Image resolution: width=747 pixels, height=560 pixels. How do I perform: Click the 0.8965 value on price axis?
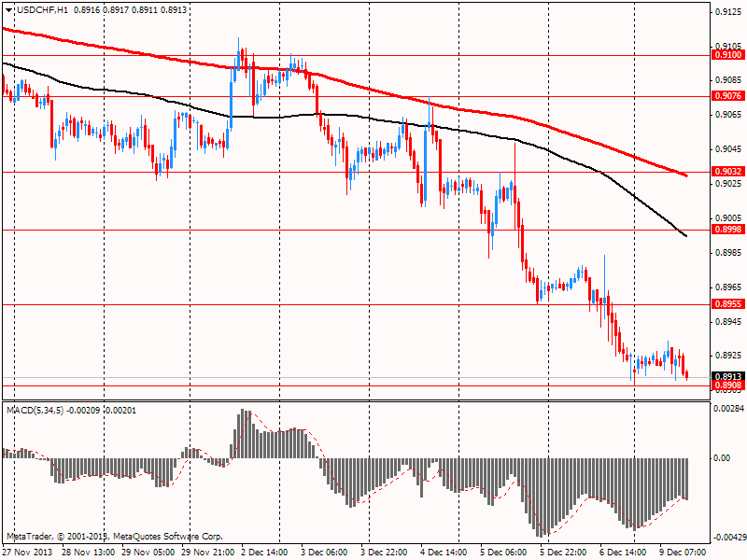coord(728,287)
